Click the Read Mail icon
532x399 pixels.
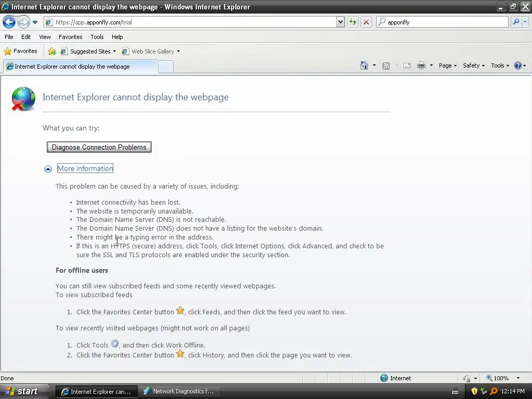(407, 66)
